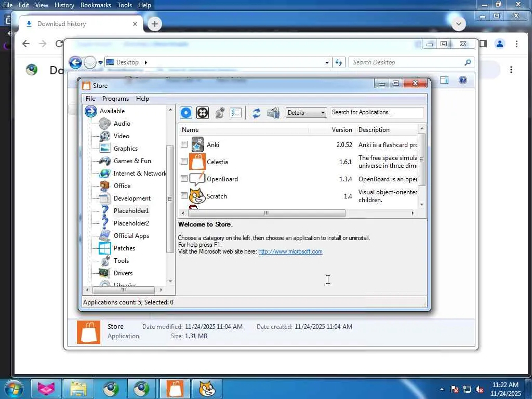Click the volume muted tray icon

[x=480, y=389]
